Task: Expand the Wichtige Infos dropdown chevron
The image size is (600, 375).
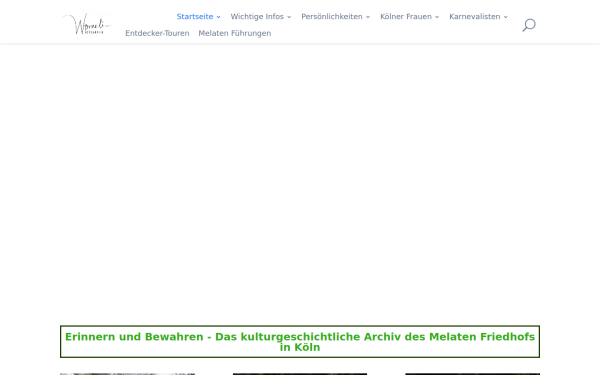Action: click(289, 17)
